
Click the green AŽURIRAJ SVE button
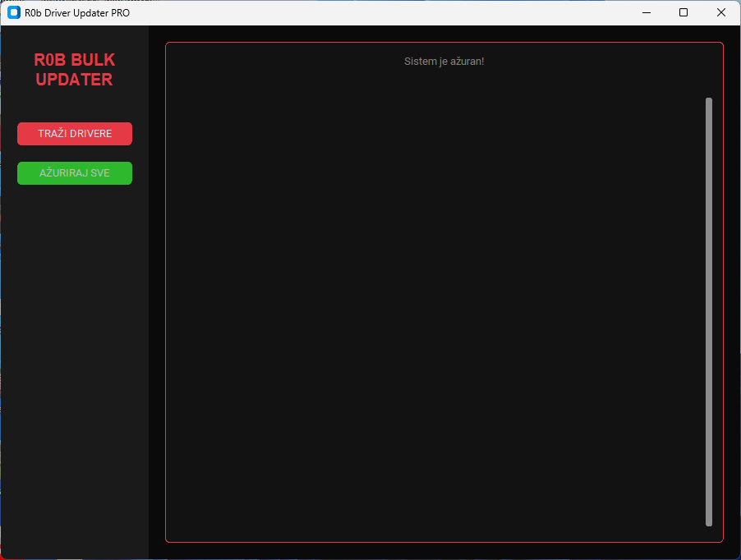tap(75, 173)
